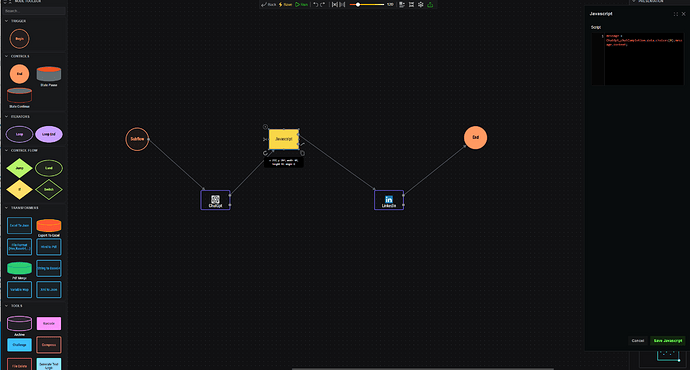The height and width of the screenshot is (370, 690).
Task: Select the Xml To Json transformer
Action: pyautogui.click(x=49, y=289)
